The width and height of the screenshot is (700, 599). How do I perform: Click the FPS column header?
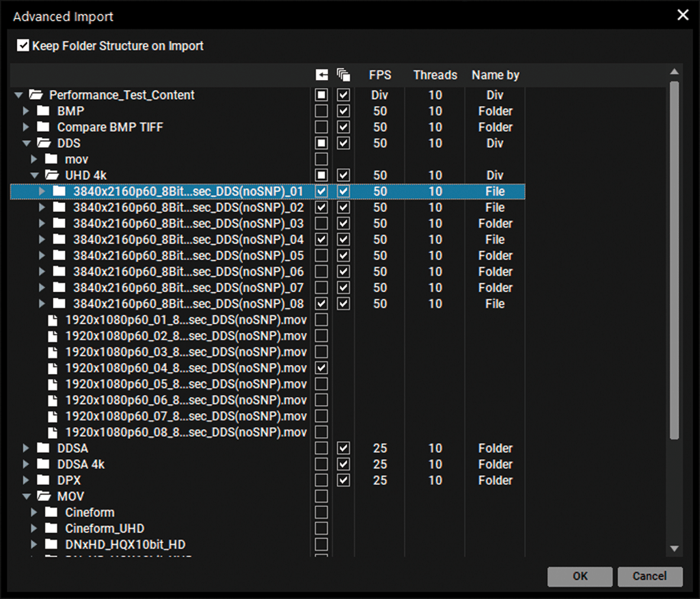coord(380,75)
